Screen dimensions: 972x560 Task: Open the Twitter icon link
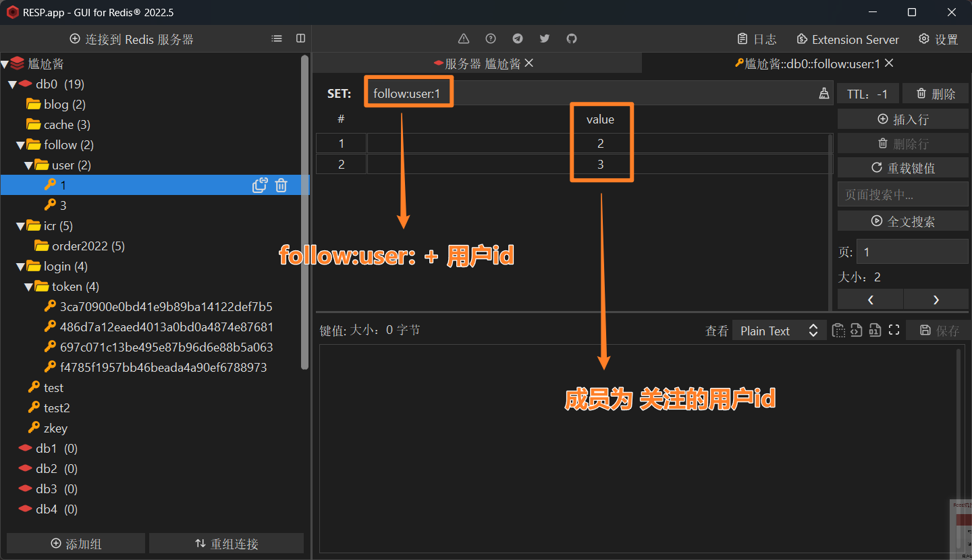[x=545, y=38]
